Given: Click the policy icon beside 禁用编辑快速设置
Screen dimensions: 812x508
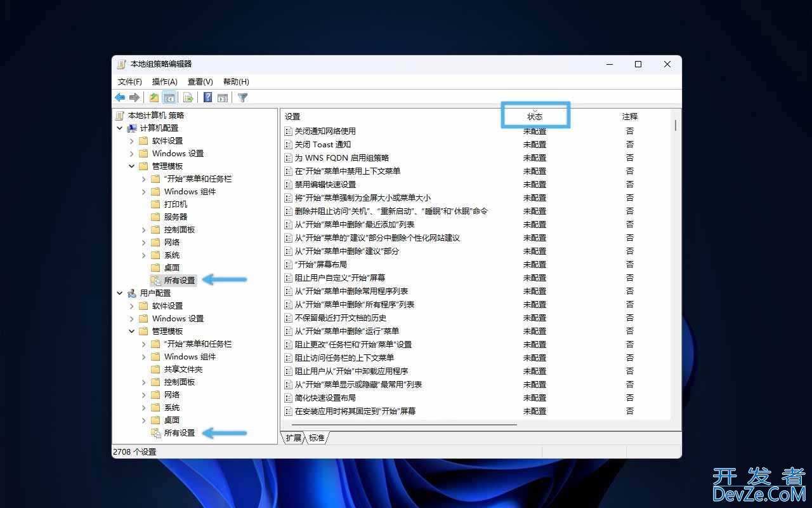Looking at the screenshot, I should (x=288, y=185).
